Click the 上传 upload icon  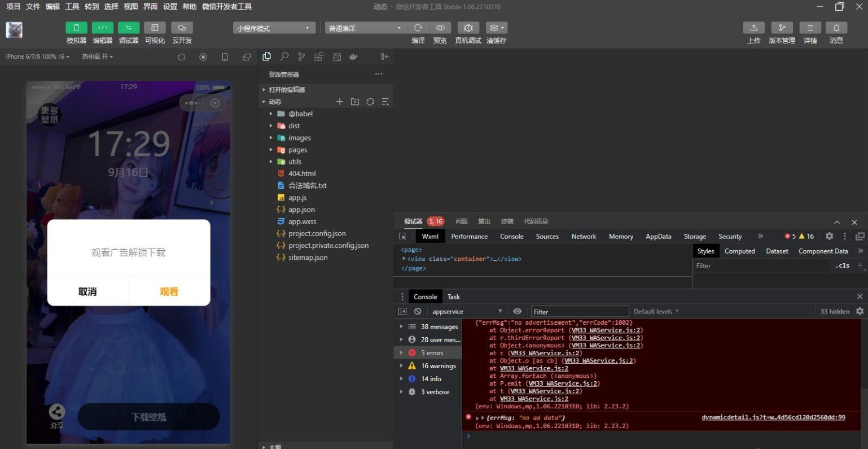pos(753,28)
